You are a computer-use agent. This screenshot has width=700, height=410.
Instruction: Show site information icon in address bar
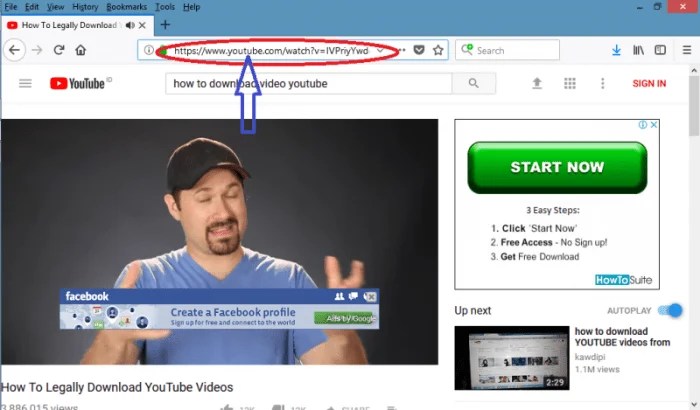tap(149, 50)
